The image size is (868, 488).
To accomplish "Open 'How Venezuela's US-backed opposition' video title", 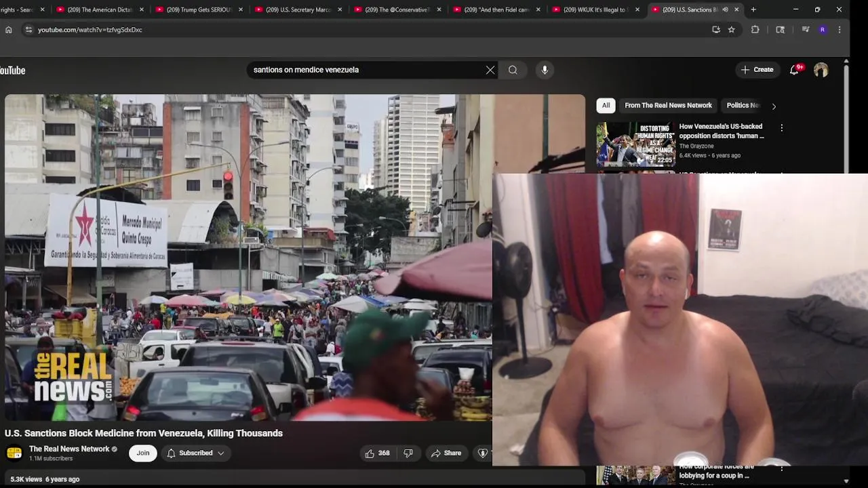I will (722, 131).
